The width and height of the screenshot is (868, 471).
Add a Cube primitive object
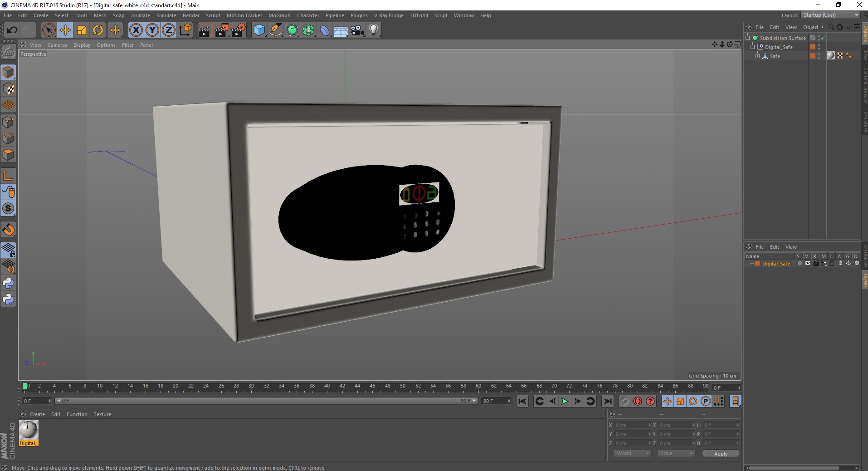coord(259,30)
